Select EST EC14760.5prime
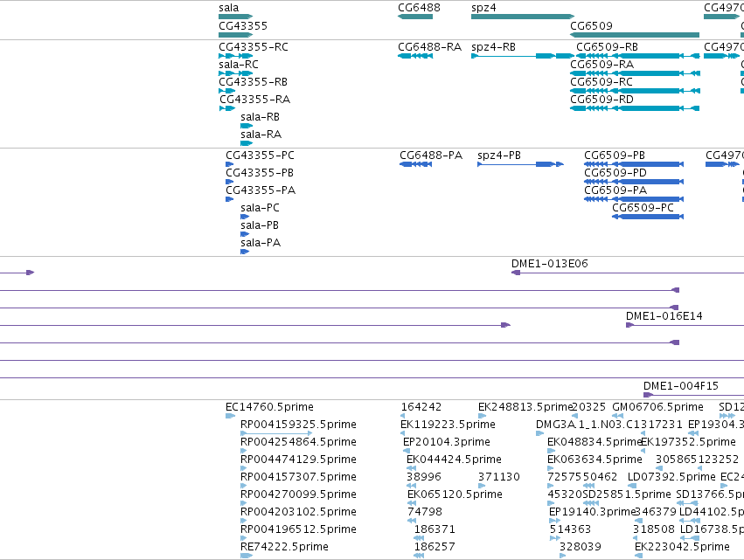Screen dimensions: 744x560 [x=230, y=416]
